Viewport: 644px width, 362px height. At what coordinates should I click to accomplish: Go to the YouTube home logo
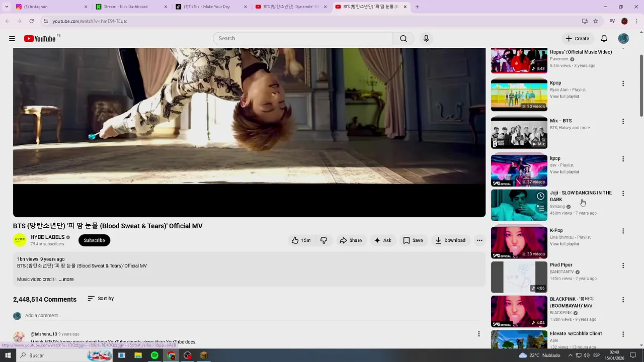point(40,39)
